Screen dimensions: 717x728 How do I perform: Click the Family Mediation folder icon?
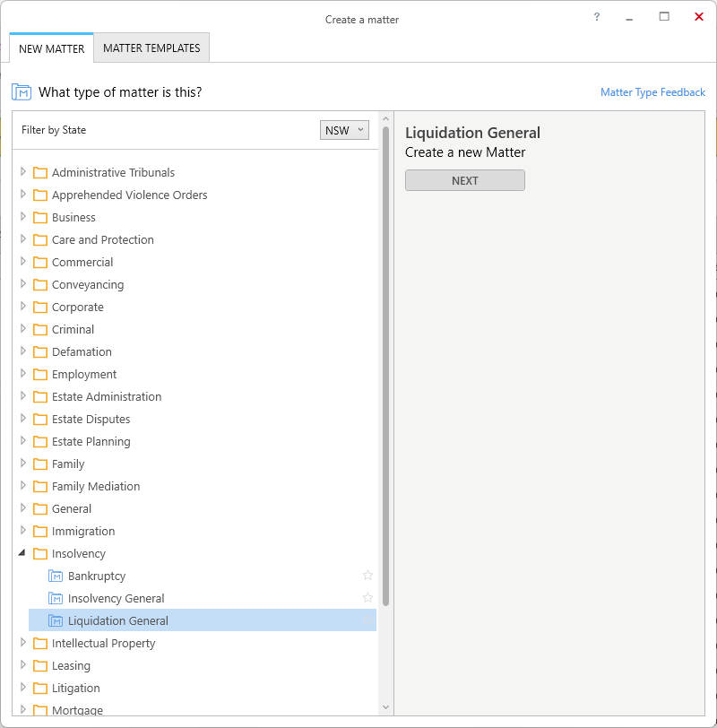coord(39,486)
